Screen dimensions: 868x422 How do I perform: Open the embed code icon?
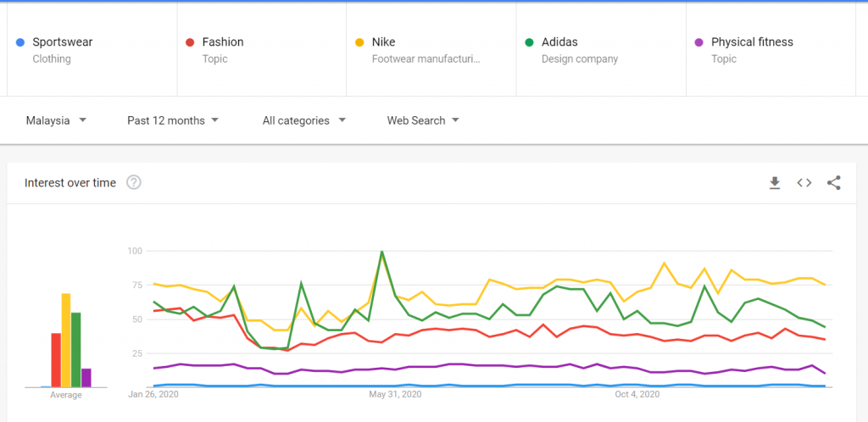click(804, 183)
